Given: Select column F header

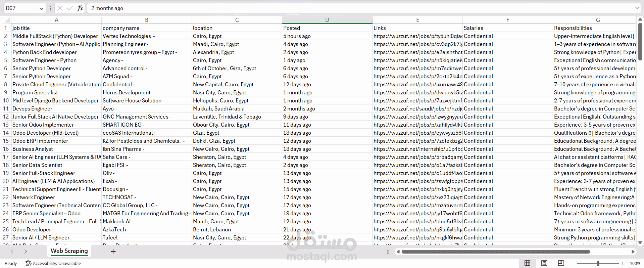Looking at the screenshot, I should click(508, 20).
